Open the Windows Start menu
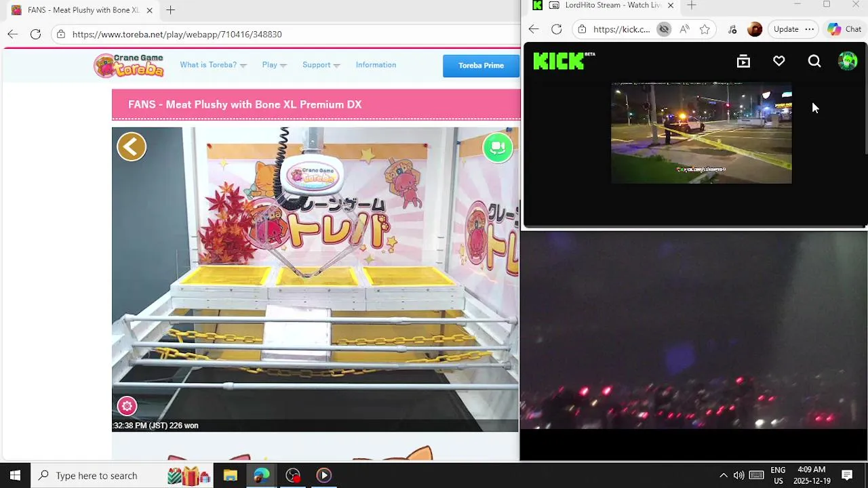The height and width of the screenshot is (488, 868). coord(15,475)
